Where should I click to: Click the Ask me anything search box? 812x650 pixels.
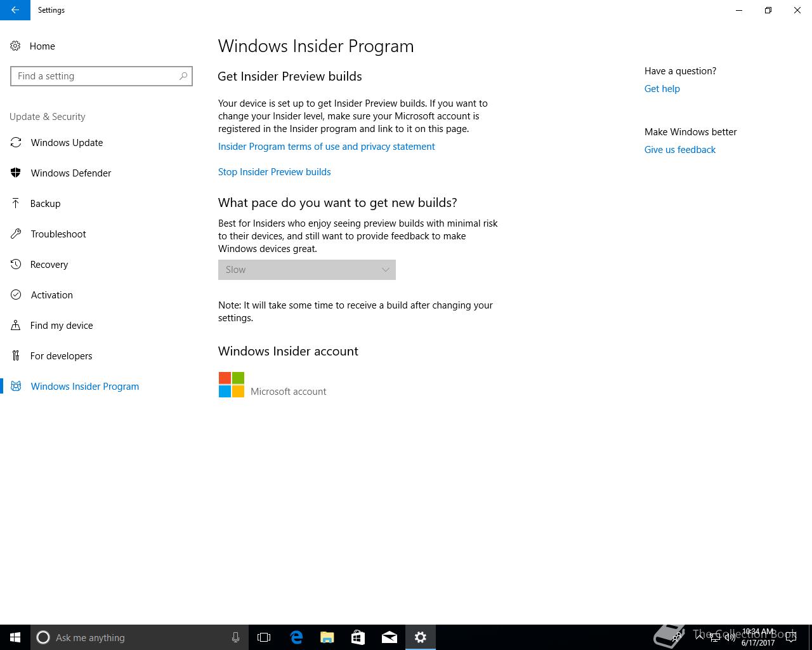[138, 637]
